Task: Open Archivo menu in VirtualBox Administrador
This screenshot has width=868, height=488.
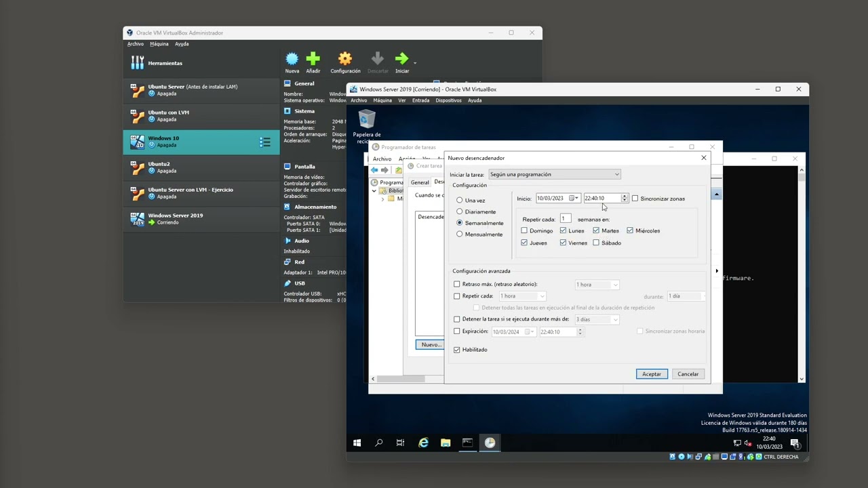Action: click(x=136, y=44)
